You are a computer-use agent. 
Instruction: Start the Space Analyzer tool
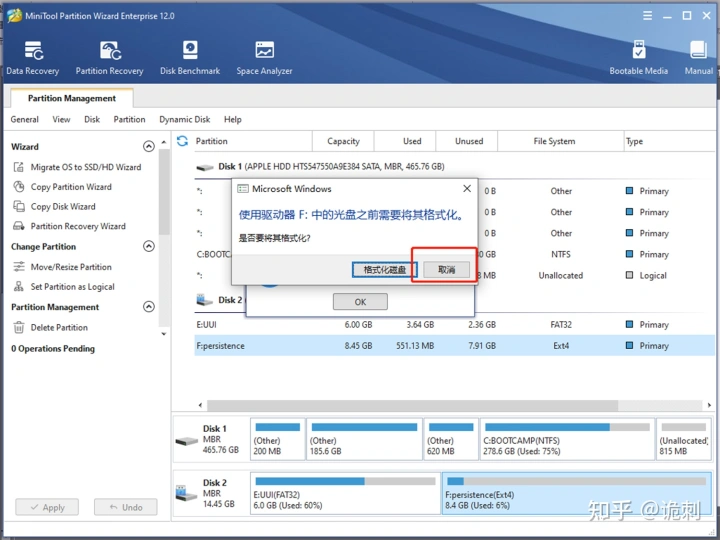[264, 58]
